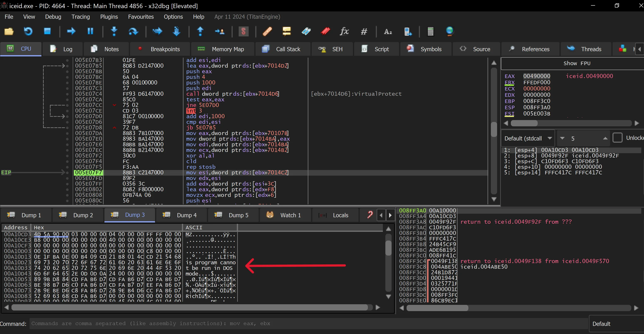
Task: Open the Default command type dropdown
Action: pyautogui.click(x=617, y=324)
